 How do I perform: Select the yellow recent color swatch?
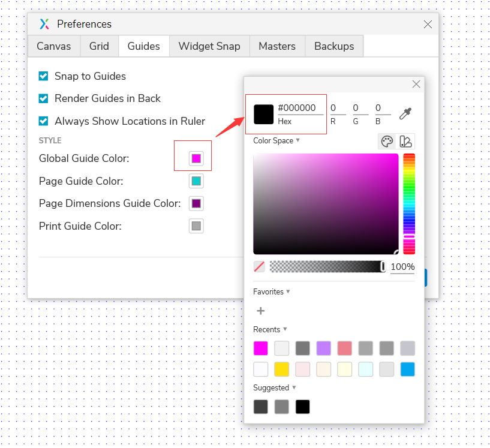pos(282,369)
